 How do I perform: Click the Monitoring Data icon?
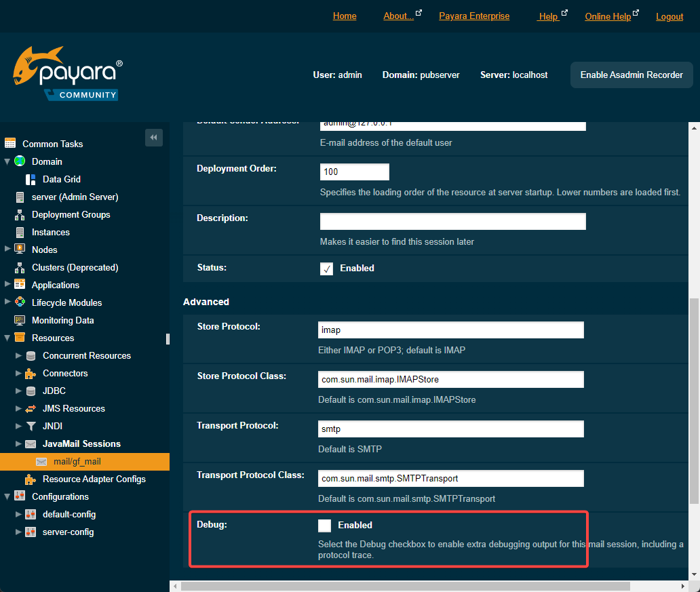pyautogui.click(x=20, y=320)
